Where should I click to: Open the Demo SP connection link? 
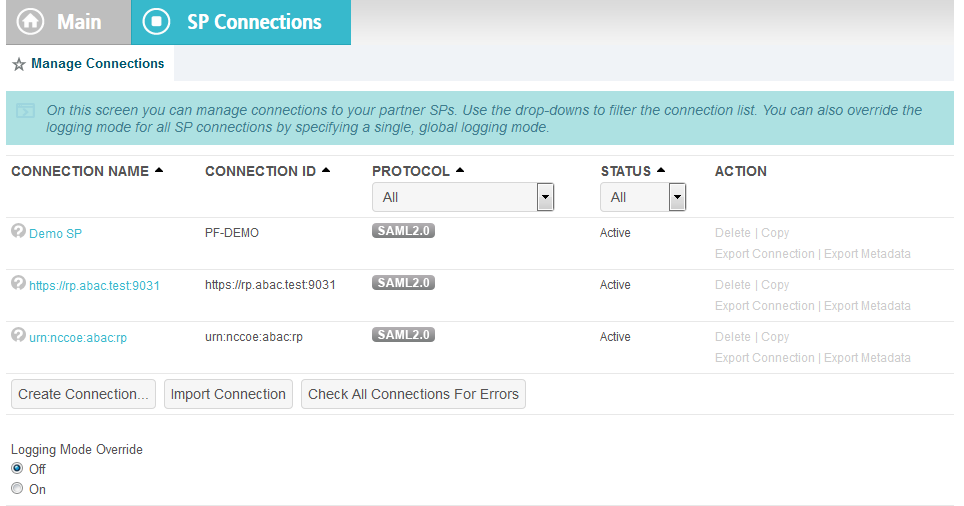coord(55,234)
